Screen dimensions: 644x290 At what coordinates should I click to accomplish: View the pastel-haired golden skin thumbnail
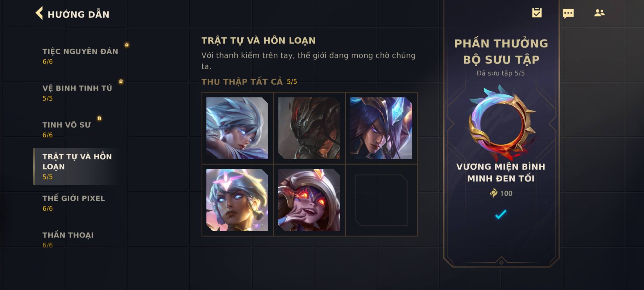pos(237,200)
